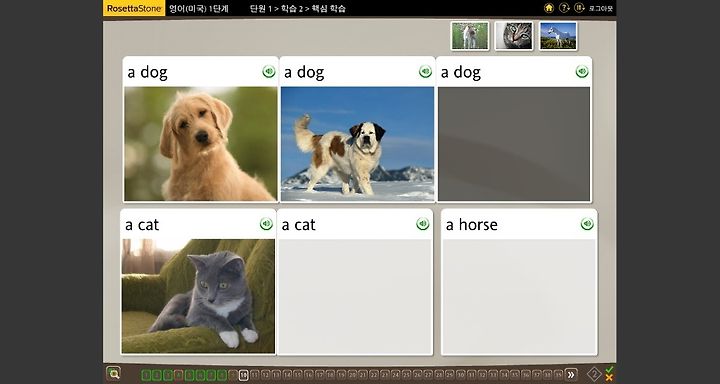The height and width of the screenshot is (384, 720).
Task: Click the green checkmark correct counter
Action: coord(609,370)
